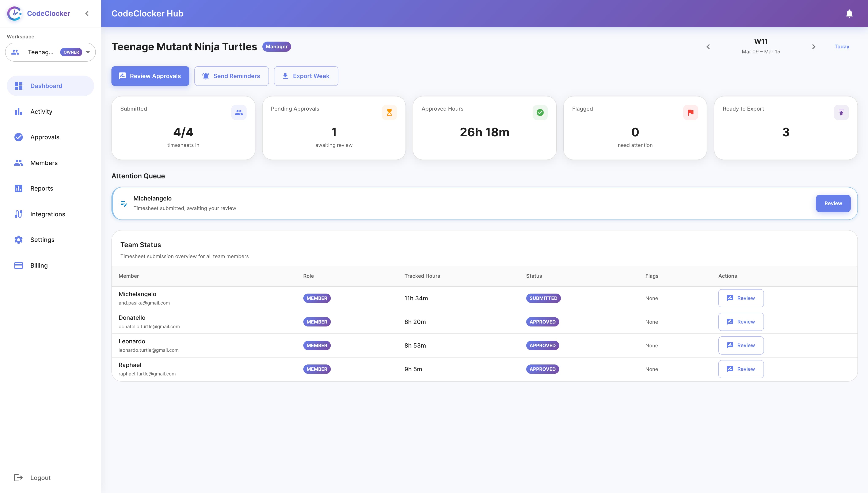Click the Review Approvals button
The image size is (868, 493).
click(x=150, y=76)
